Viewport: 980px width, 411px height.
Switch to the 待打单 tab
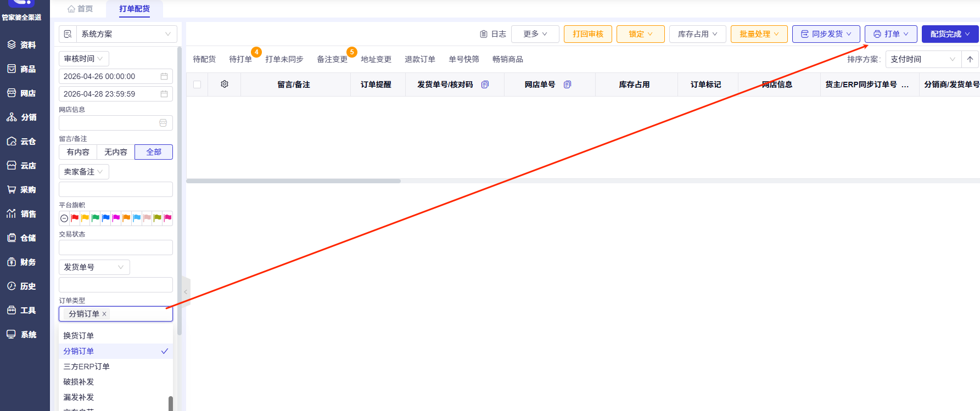click(x=240, y=59)
